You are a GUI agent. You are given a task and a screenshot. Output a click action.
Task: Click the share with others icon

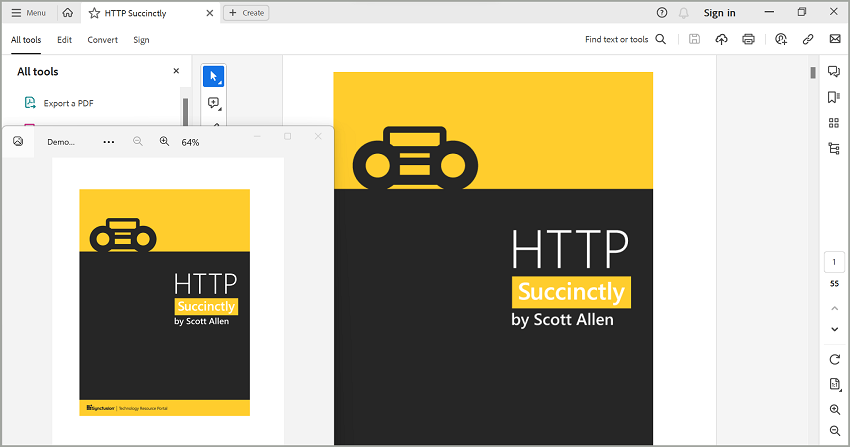[x=781, y=39]
